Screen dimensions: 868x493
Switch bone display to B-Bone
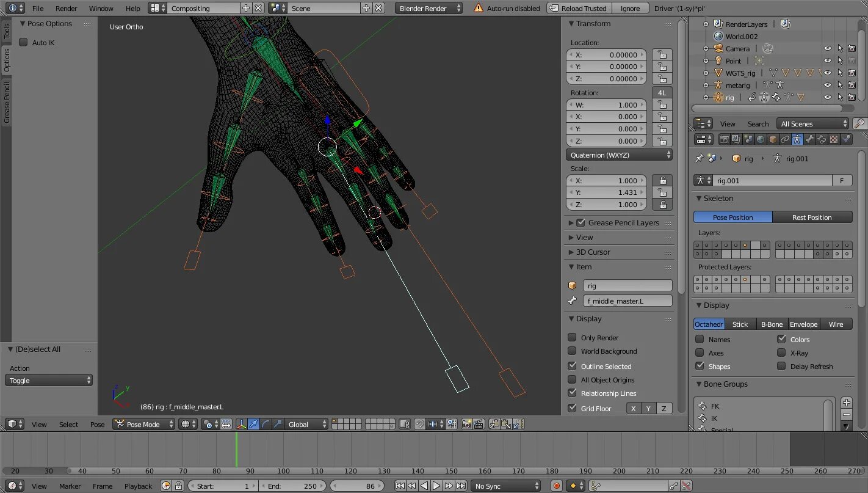point(772,324)
